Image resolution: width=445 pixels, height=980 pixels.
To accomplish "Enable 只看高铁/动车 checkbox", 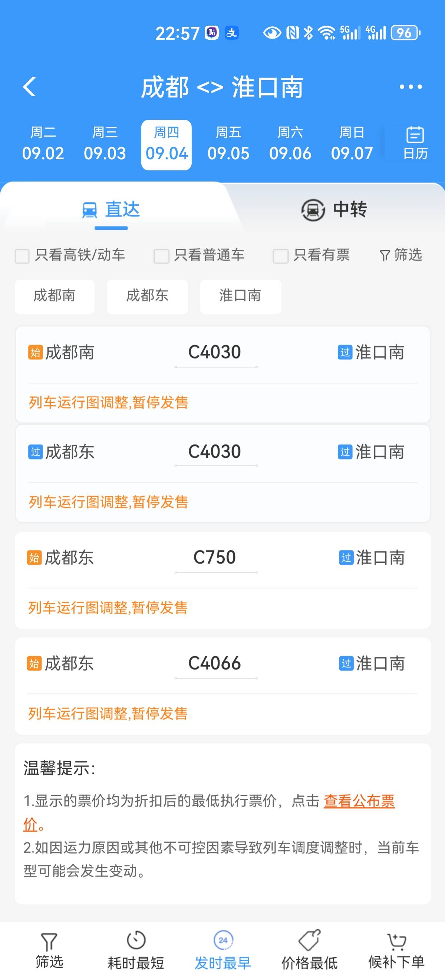I will pos(22,256).
